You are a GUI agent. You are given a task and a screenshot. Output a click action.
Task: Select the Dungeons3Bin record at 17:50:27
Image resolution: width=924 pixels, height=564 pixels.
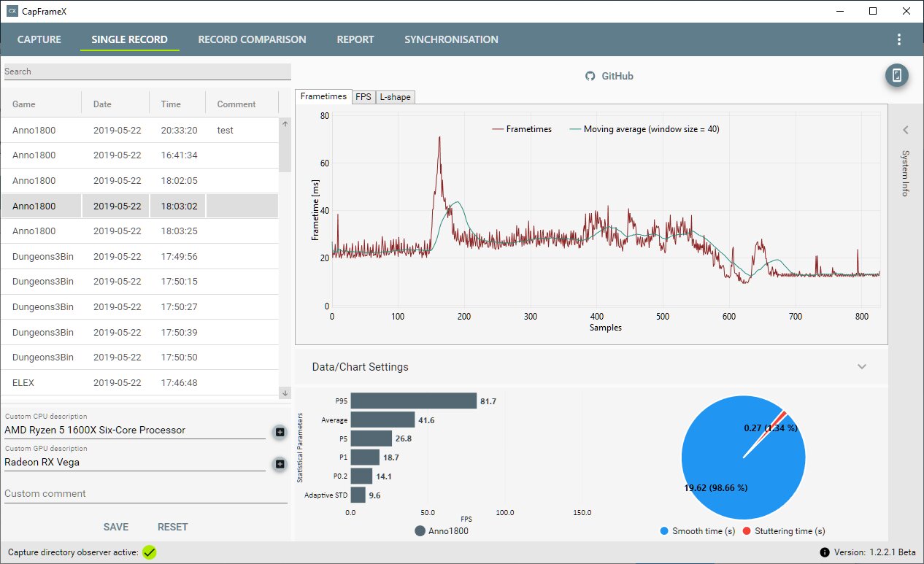tap(139, 307)
